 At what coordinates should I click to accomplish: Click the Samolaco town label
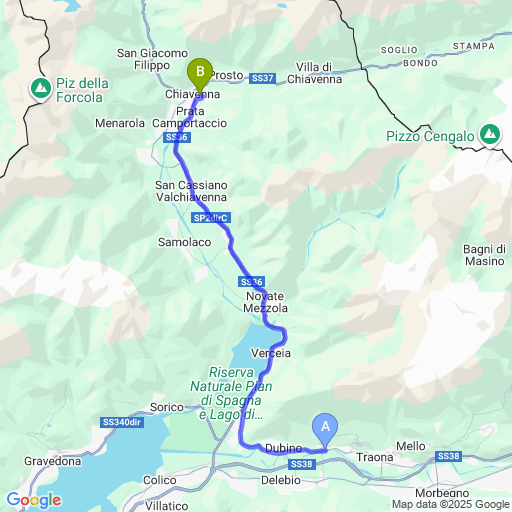click(184, 242)
